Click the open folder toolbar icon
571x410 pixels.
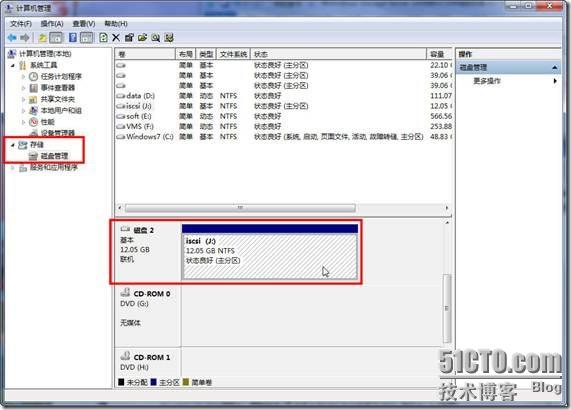(x=142, y=38)
